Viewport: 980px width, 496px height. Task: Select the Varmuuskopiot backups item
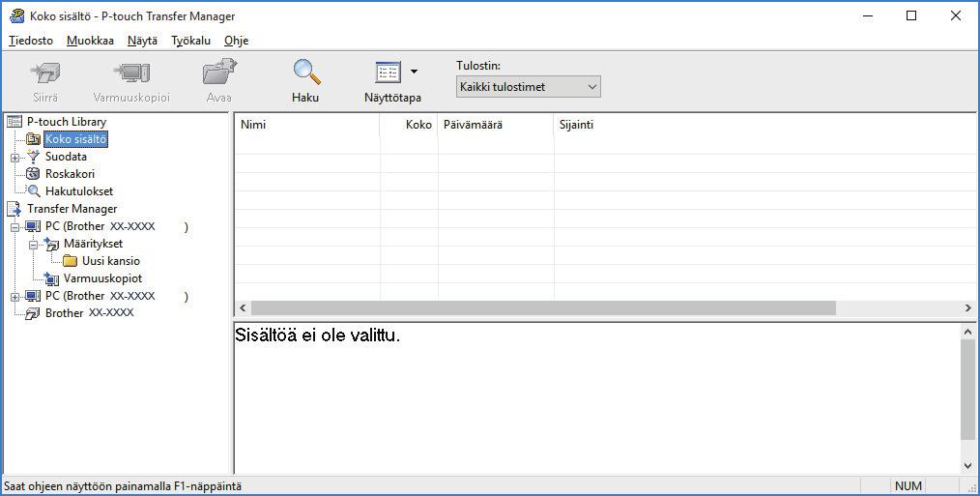tap(102, 278)
